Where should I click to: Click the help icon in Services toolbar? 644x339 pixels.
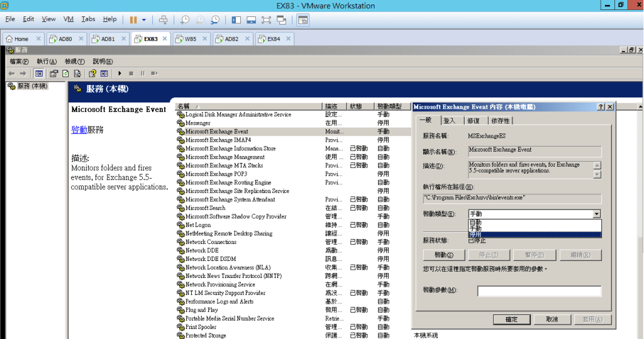point(92,73)
